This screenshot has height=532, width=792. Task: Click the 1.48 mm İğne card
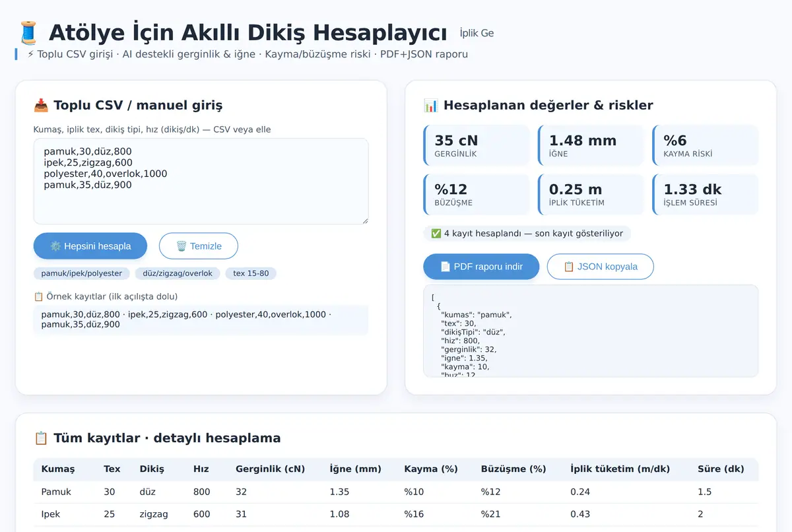coord(591,145)
